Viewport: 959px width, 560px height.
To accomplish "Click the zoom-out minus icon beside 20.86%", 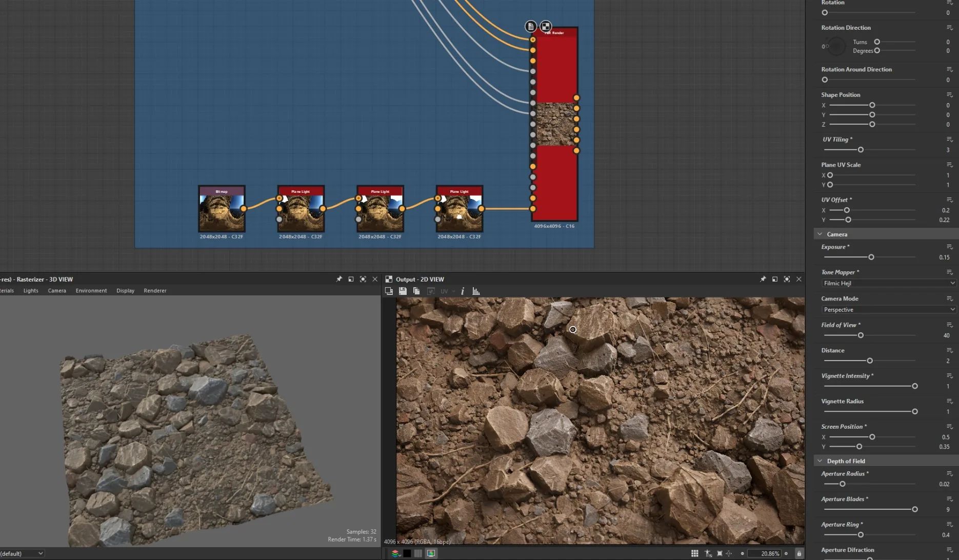I will tap(742, 553).
